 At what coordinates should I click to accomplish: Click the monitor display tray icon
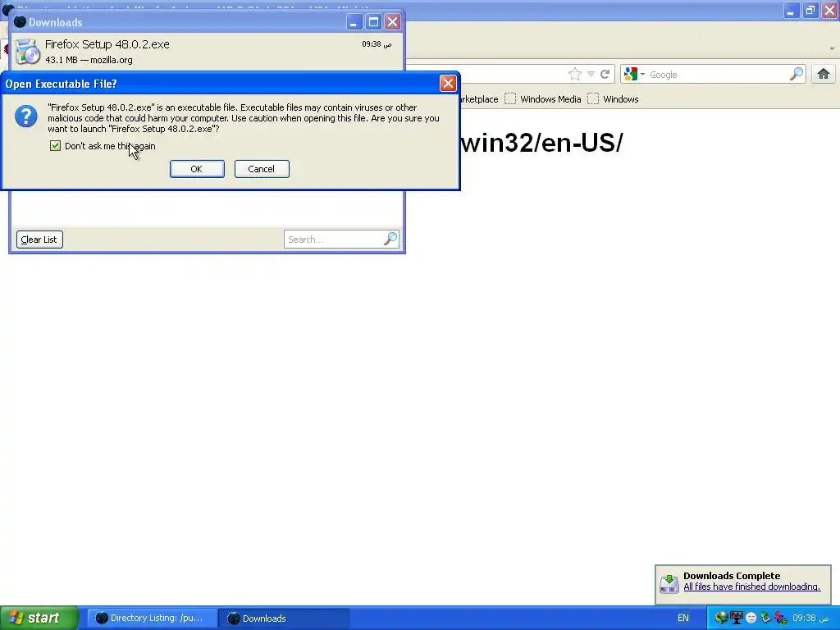pos(737,618)
